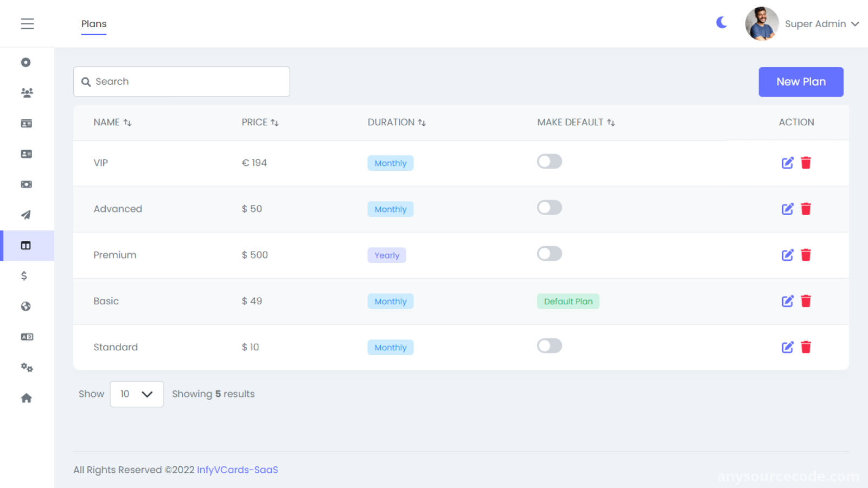
Task: Open the home icon in sidebar
Action: coord(26,398)
